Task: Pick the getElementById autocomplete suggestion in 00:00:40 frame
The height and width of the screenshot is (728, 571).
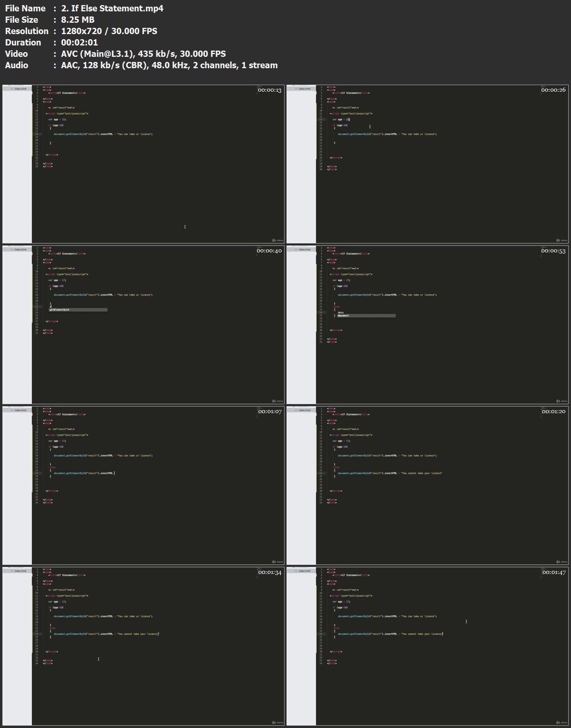Action: pyautogui.click(x=78, y=310)
